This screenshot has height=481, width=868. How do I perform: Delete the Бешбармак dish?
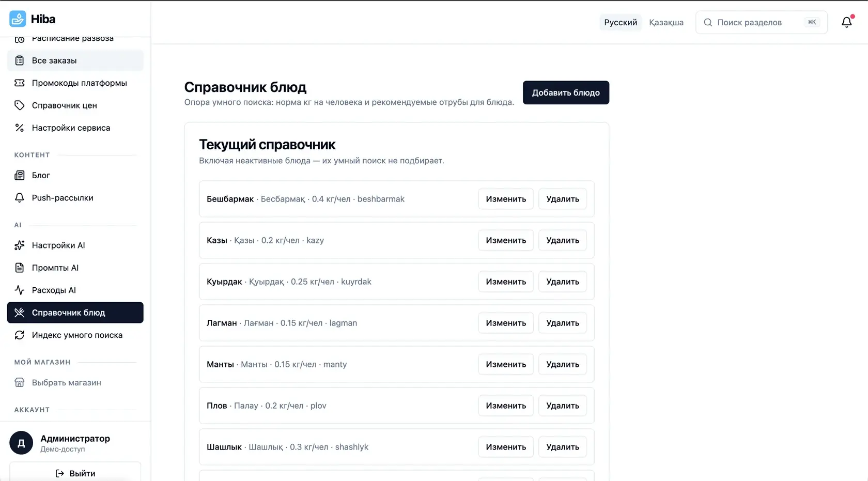[563, 199]
